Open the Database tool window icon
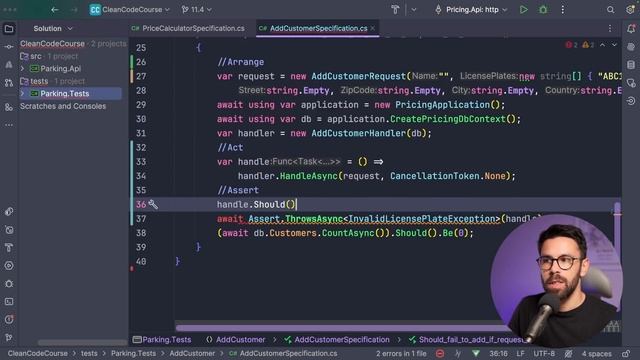Image resolution: width=640 pixels, height=360 pixels. (x=631, y=64)
